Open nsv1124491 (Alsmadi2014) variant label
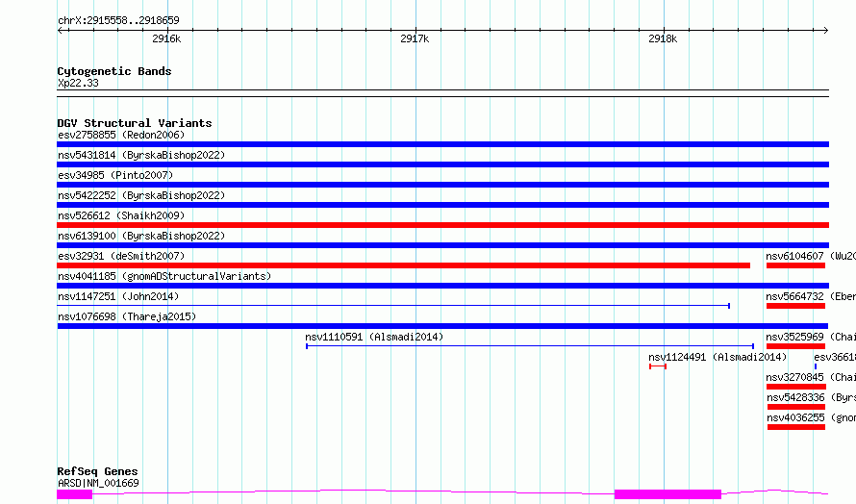Viewport: 856px width, 504px height. (718, 357)
